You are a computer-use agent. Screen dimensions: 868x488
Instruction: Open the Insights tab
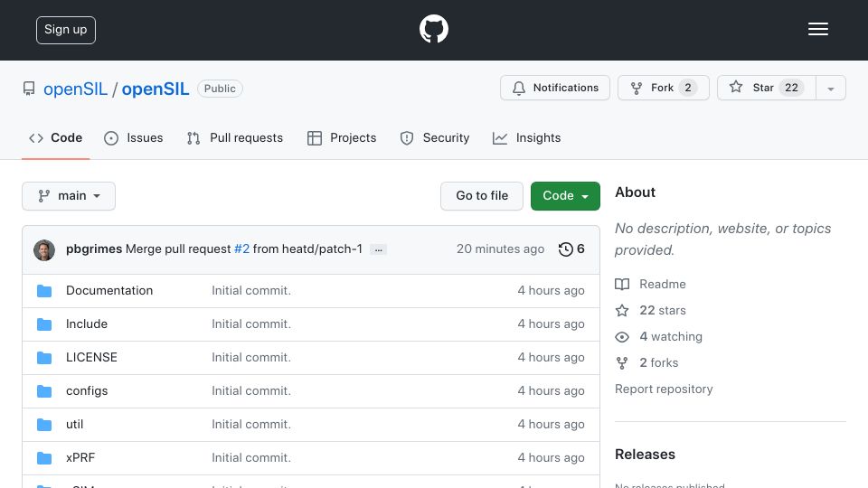[526, 137]
